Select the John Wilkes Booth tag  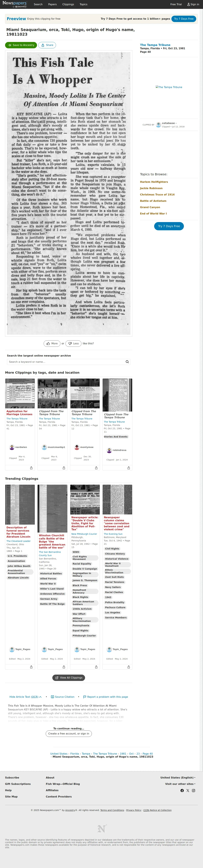point(19,566)
